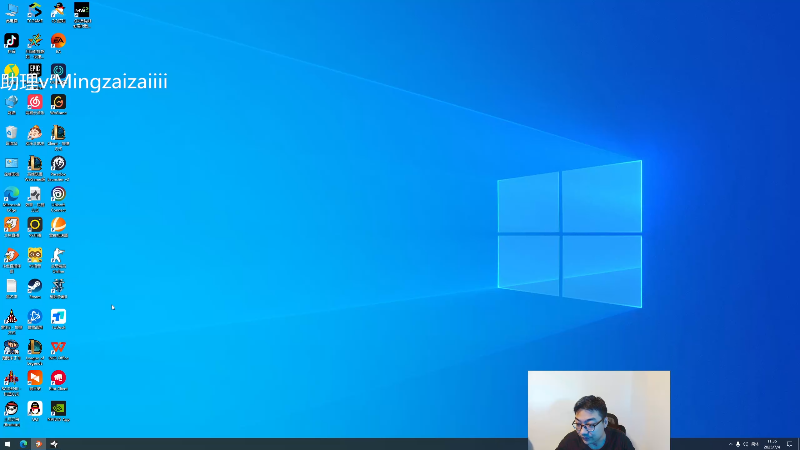The image size is (800, 450).
Task: Open the red-headband panda shortcut
Action: (11, 413)
